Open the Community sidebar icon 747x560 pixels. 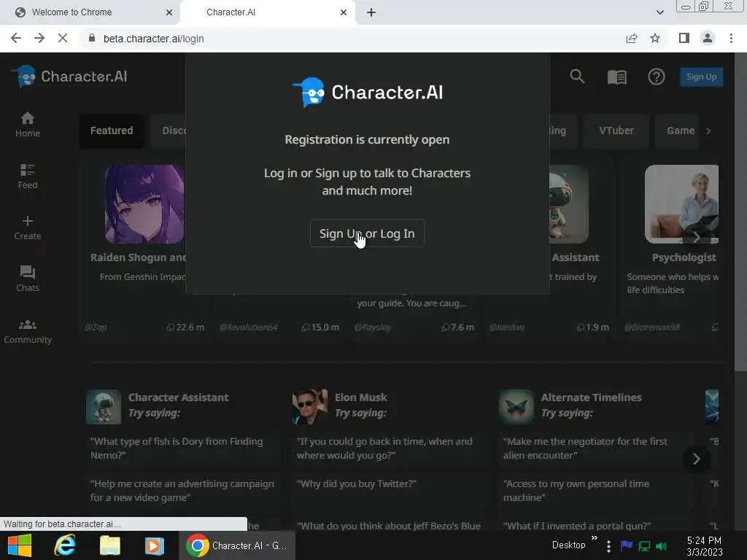pos(28,332)
